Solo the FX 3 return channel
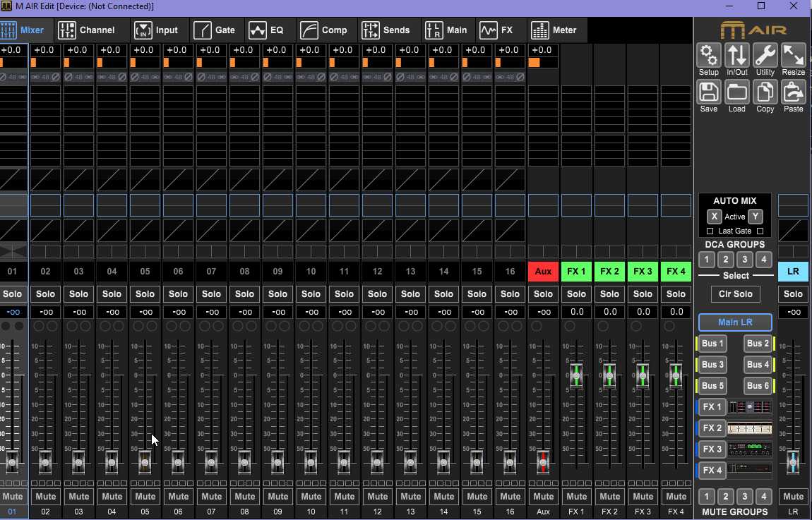 tap(643, 294)
